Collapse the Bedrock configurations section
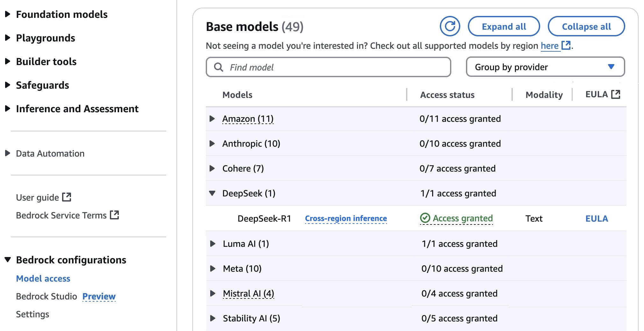The width and height of the screenshot is (644, 331). click(x=8, y=260)
